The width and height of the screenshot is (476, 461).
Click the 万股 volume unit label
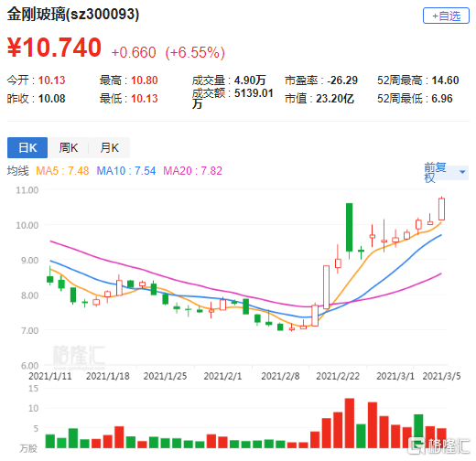[28, 448]
